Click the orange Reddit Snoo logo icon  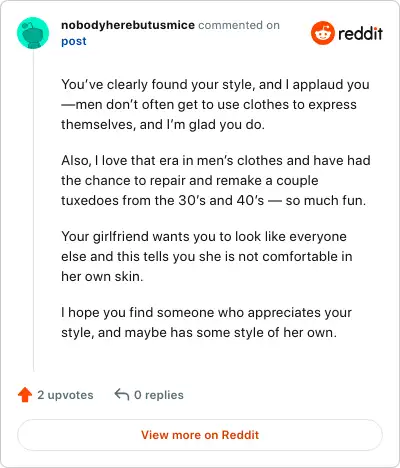(323, 33)
